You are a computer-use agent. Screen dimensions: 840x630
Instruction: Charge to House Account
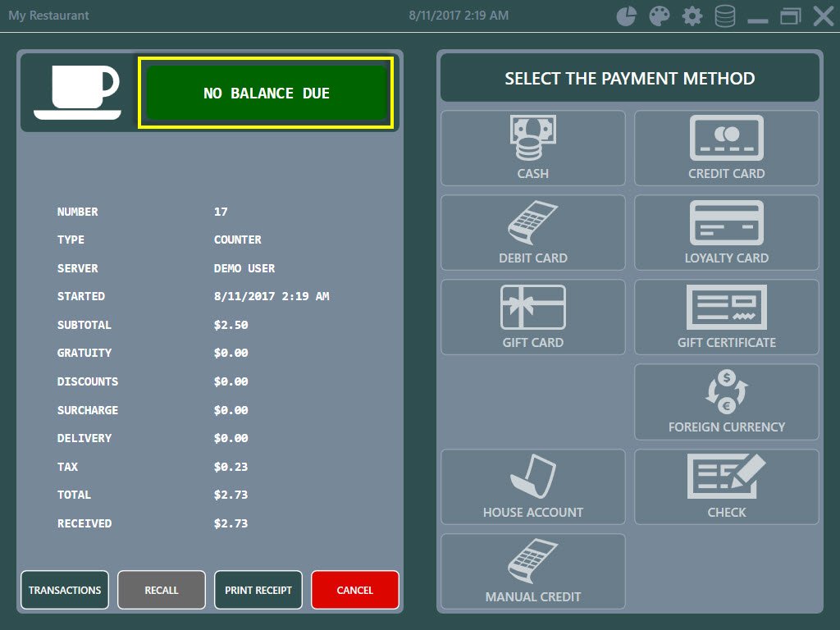coord(533,486)
